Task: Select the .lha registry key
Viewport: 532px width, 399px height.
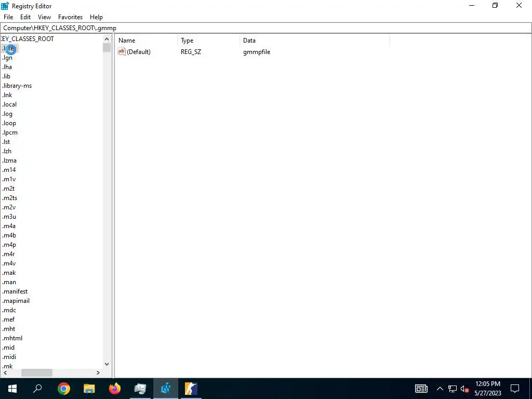Action: (7, 67)
